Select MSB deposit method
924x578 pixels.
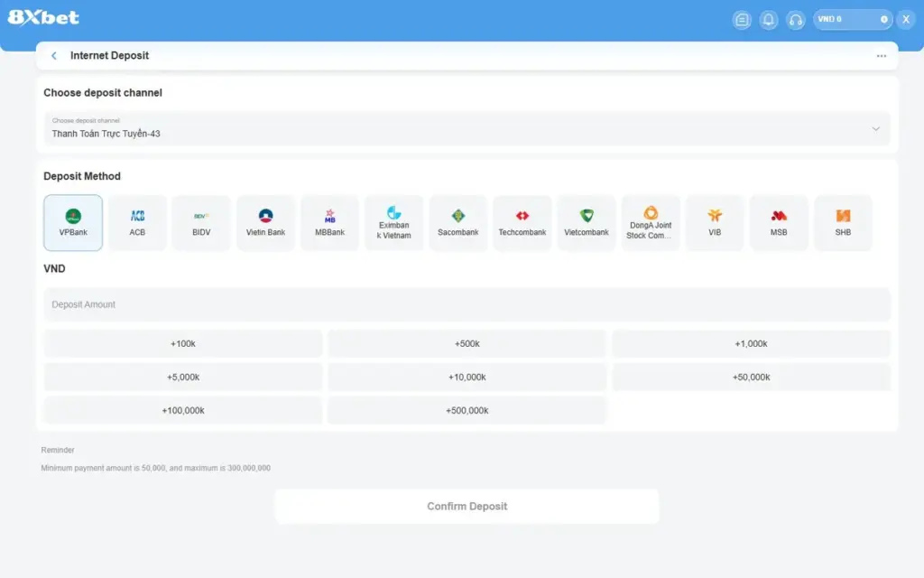[779, 223]
